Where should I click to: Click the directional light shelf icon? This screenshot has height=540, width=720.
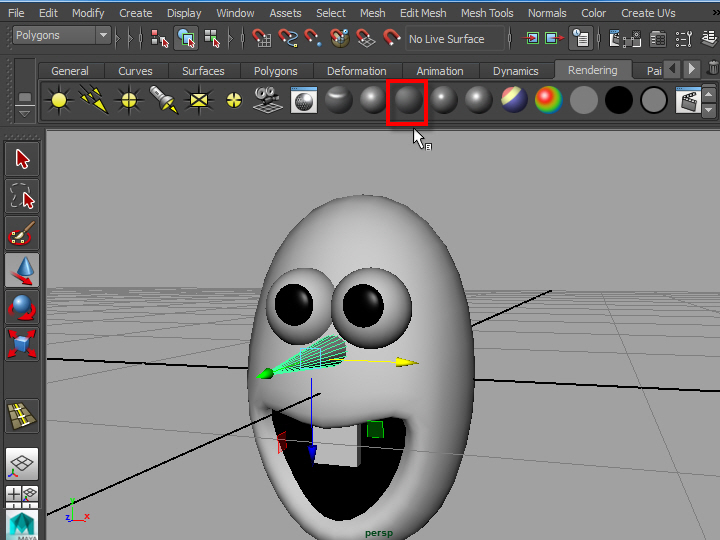94,100
